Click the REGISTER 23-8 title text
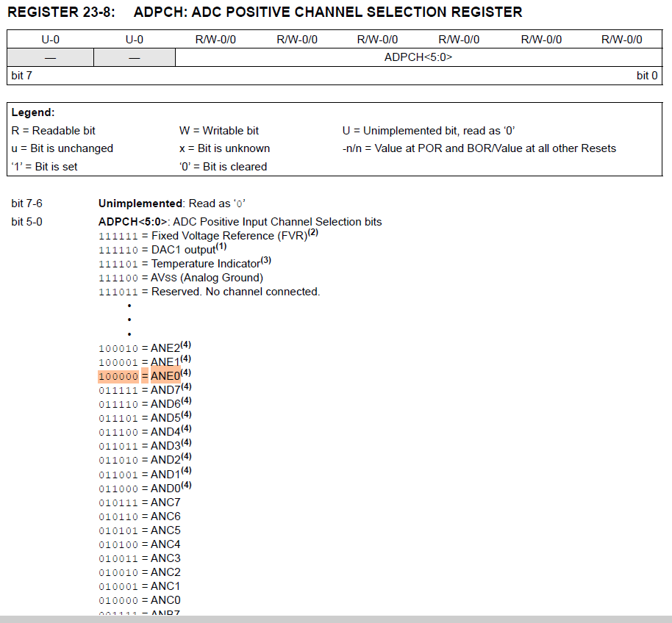The image size is (672, 623). point(62,12)
